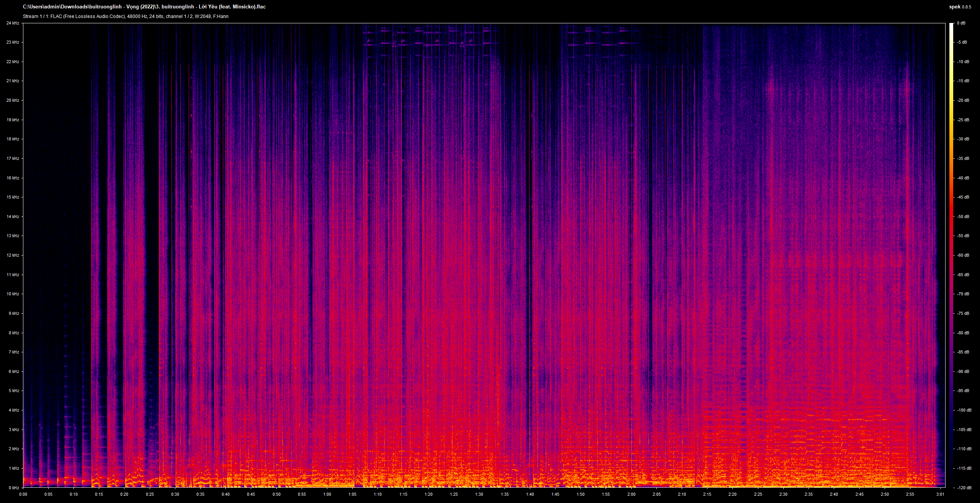
Task: Click the '-50 dB' scale label
Action: (963, 217)
